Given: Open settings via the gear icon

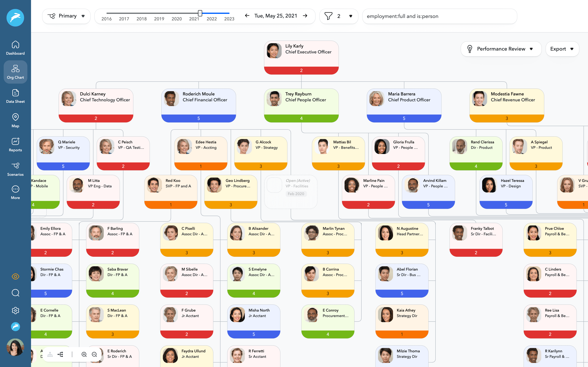Looking at the screenshot, I should point(15,310).
